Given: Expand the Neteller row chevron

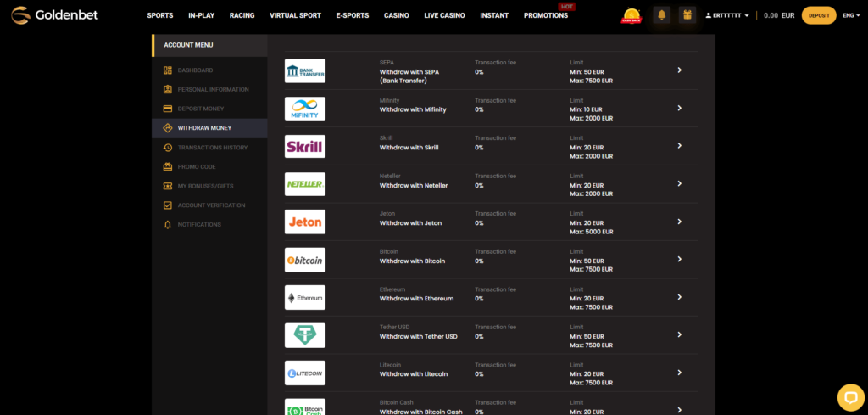Looking at the screenshot, I should point(680,183).
